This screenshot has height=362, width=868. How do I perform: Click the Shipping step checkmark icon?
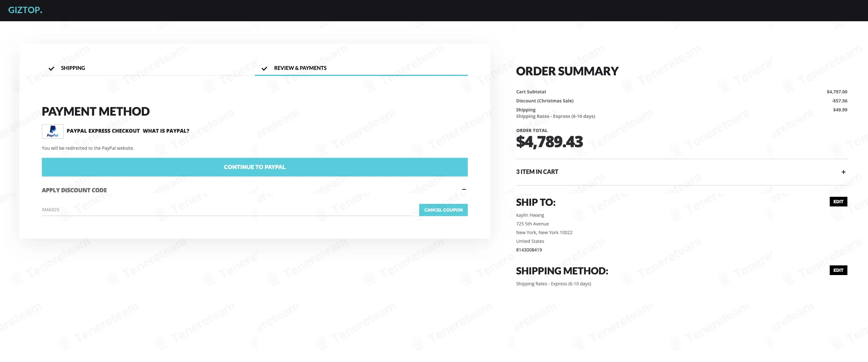[51, 69]
